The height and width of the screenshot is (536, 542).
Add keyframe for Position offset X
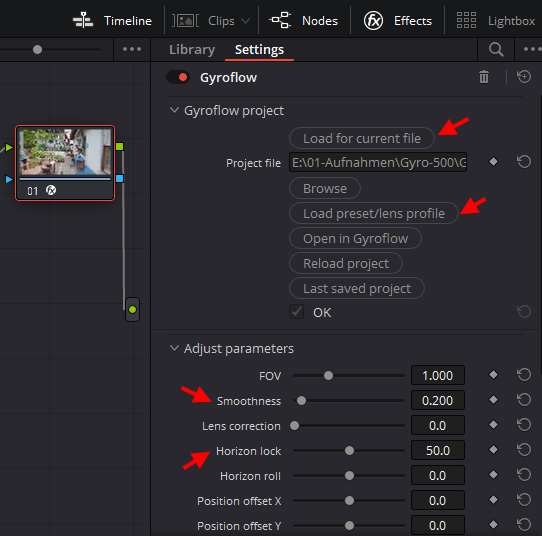click(494, 499)
